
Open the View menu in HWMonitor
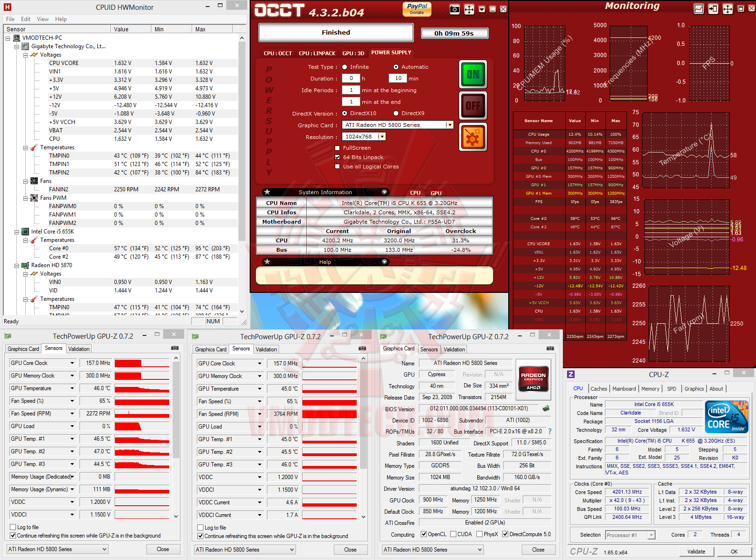click(43, 19)
